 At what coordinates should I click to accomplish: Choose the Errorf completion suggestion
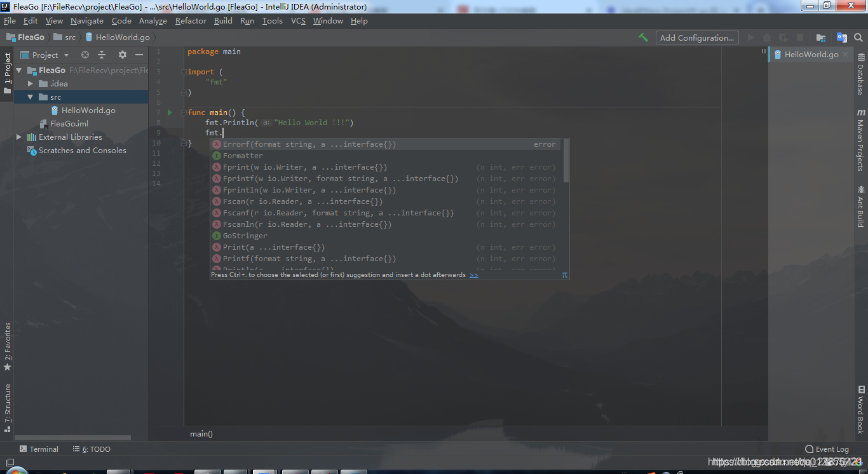point(386,144)
